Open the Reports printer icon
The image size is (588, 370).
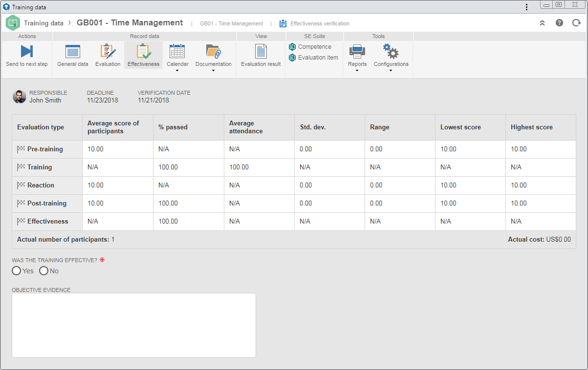(x=357, y=51)
